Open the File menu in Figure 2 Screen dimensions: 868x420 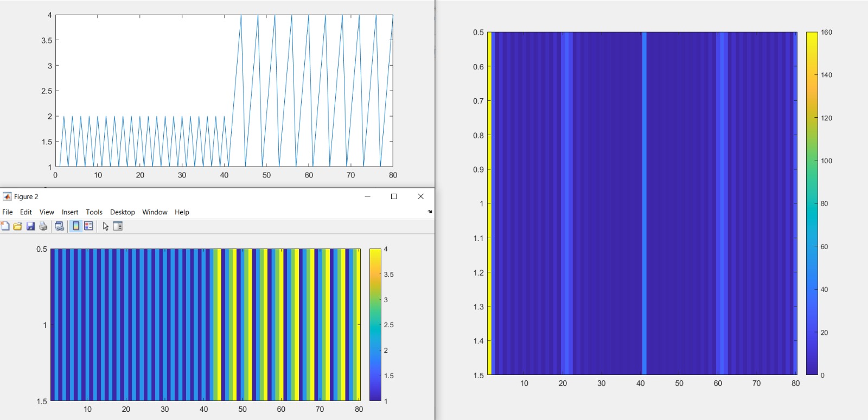(x=8, y=212)
